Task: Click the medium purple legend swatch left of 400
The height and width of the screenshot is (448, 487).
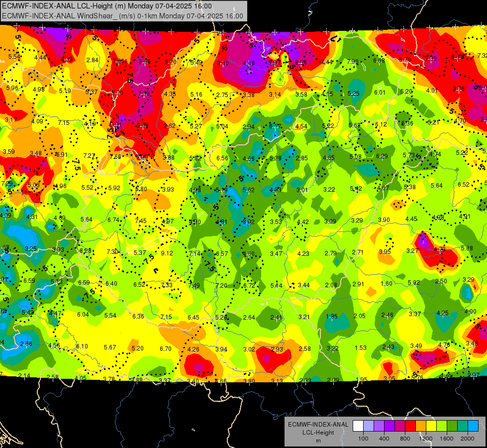Action: (x=379, y=426)
